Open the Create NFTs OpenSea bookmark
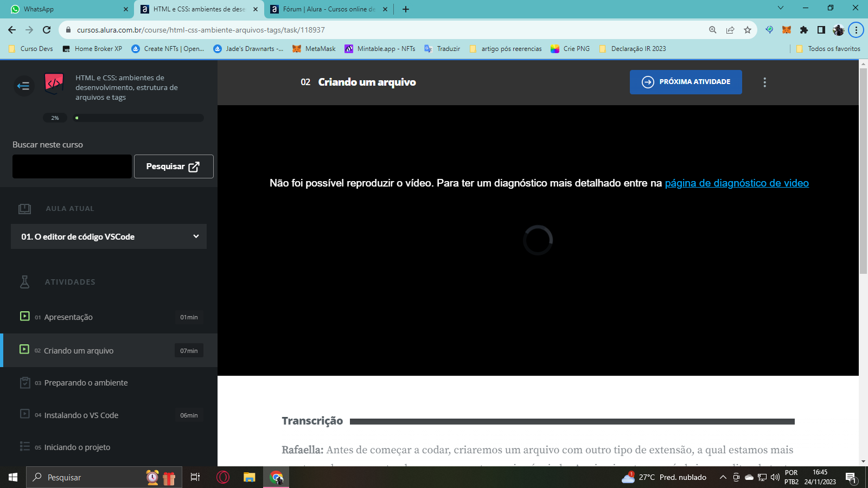 168,49
